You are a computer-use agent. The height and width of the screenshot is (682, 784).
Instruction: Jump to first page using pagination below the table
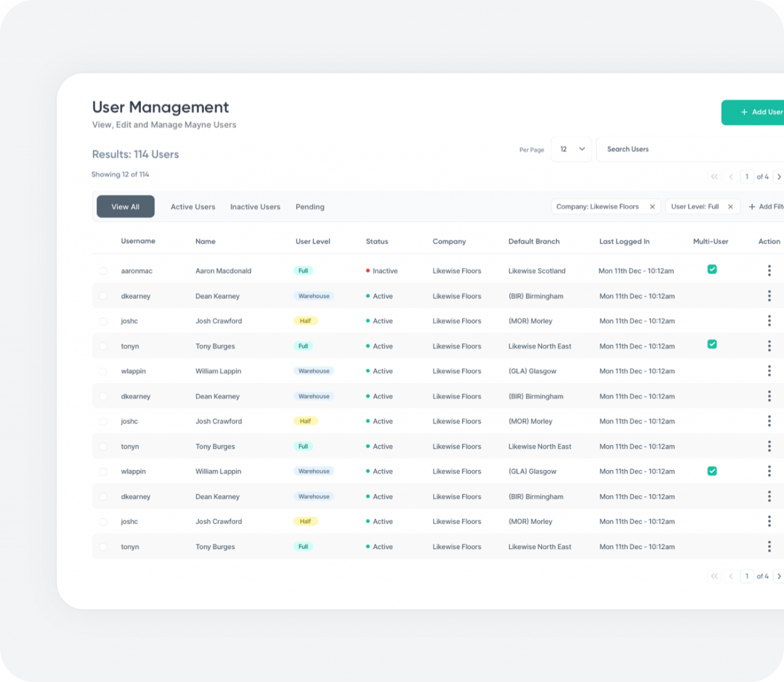pos(714,577)
